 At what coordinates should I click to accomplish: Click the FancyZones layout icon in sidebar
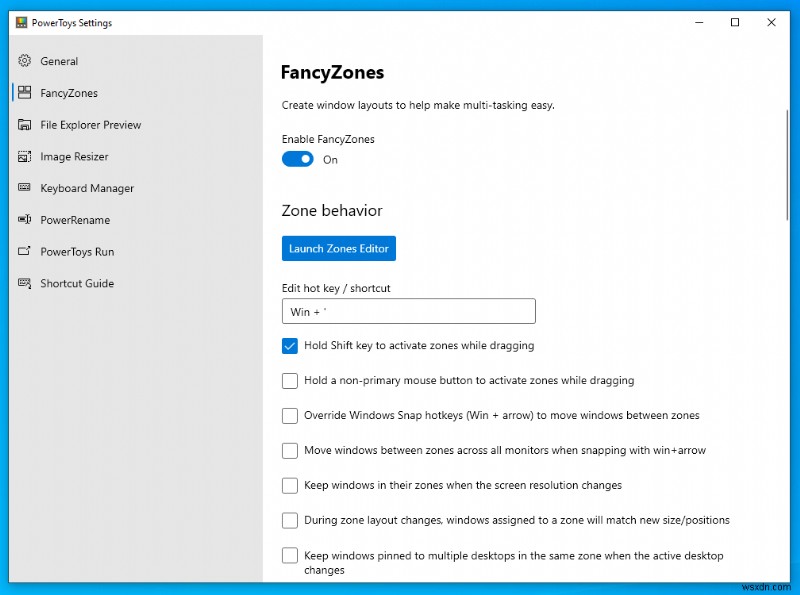24,93
